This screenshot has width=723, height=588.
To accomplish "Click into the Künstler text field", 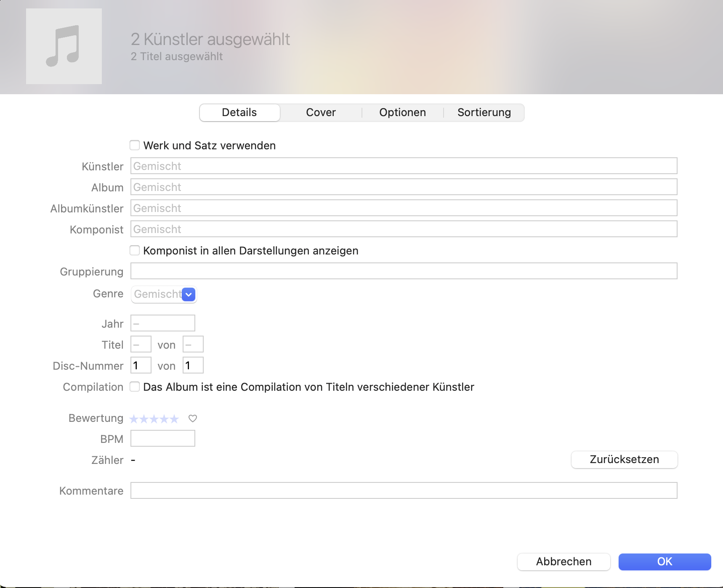I will 404,166.
